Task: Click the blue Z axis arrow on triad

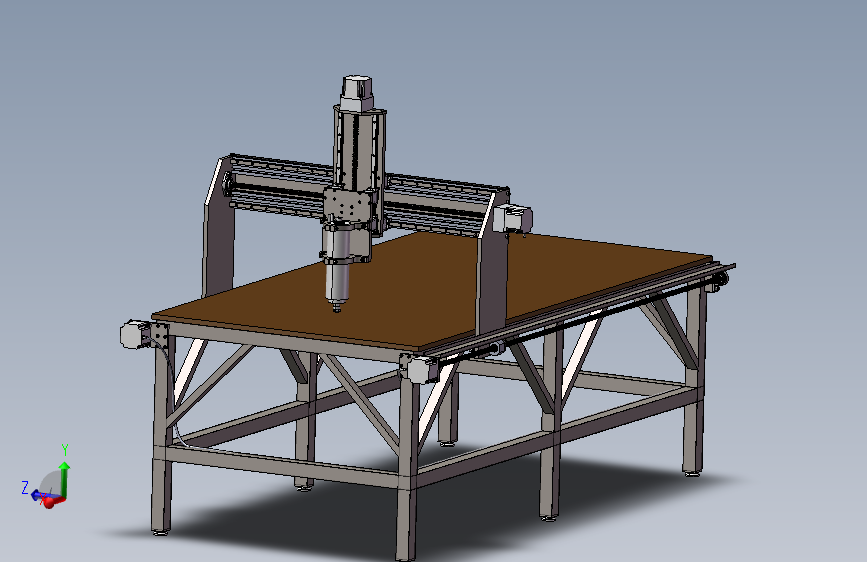Action: click(x=37, y=495)
